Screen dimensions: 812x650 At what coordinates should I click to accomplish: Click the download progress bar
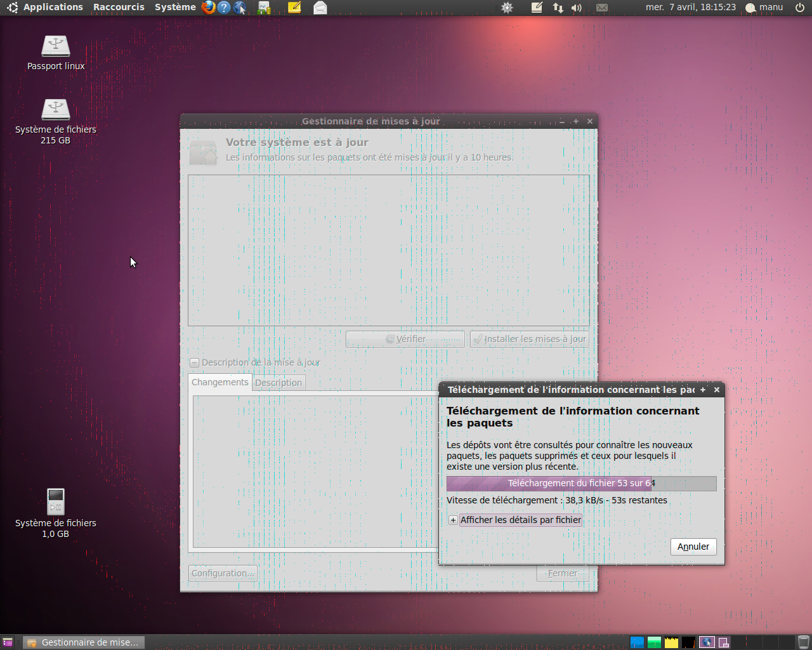(581, 484)
